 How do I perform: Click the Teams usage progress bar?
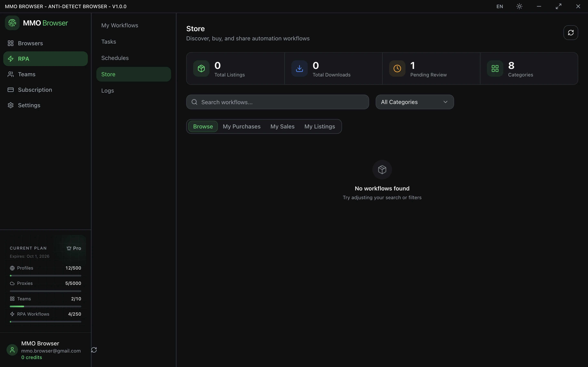click(x=46, y=306)
